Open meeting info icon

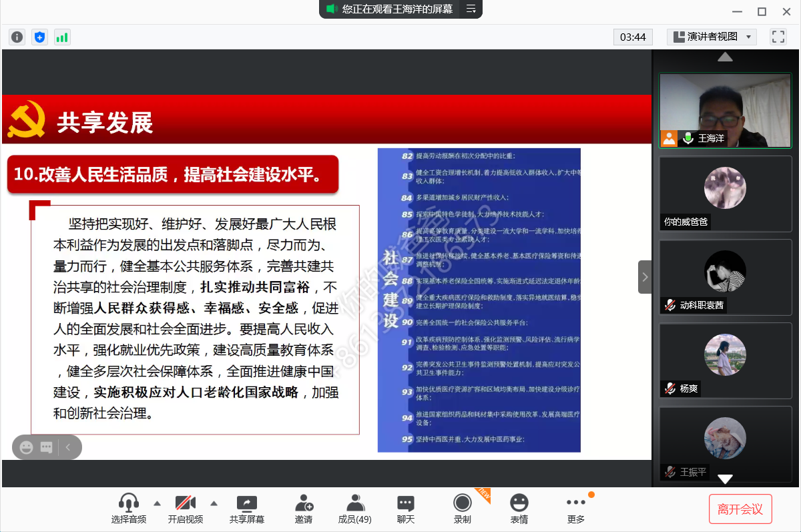tap(17, 37)
